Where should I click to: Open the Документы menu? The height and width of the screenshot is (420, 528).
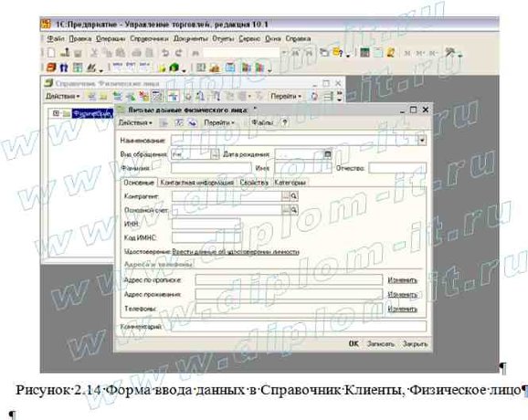pos(191,39)
